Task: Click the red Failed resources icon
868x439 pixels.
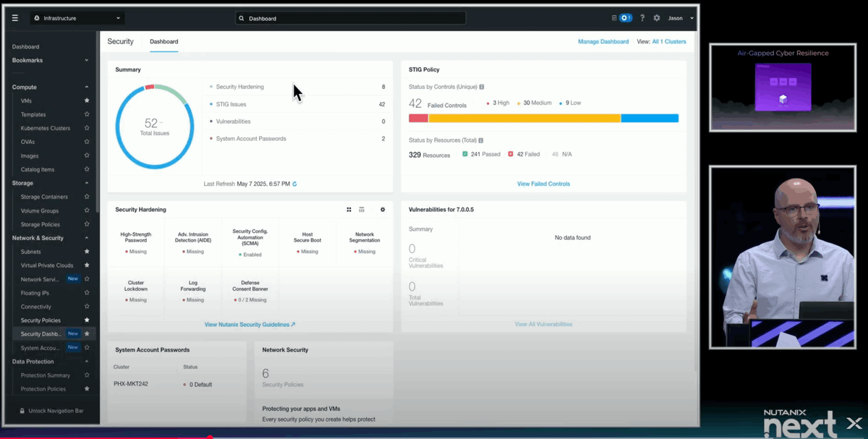Action: [511, 154]
